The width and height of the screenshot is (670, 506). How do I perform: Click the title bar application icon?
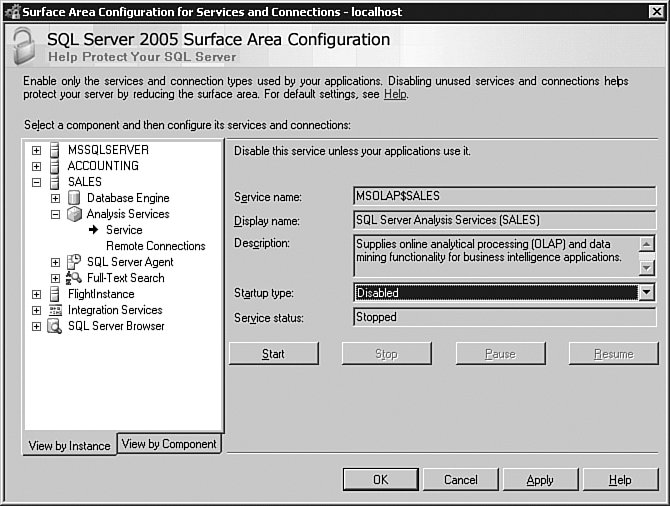12,12
